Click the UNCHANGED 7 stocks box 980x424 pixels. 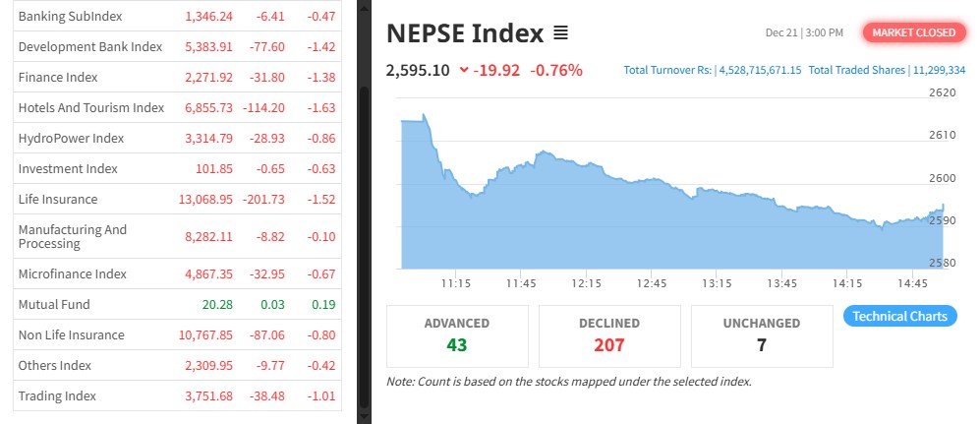point(762,334)
